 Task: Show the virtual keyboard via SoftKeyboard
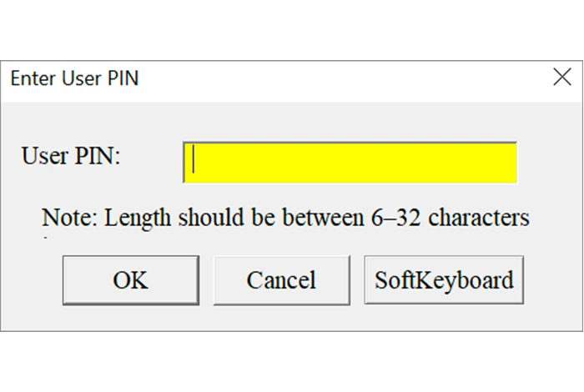[444, 280]
